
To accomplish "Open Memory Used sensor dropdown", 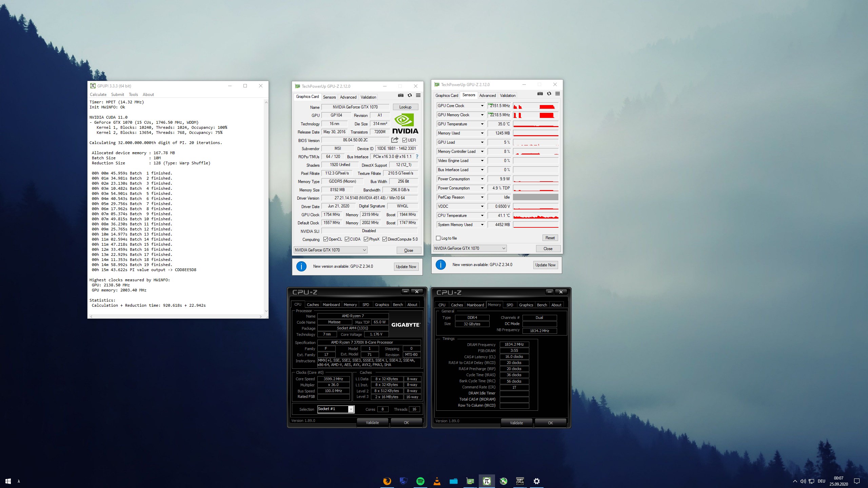I will click(x=482, y=133).
